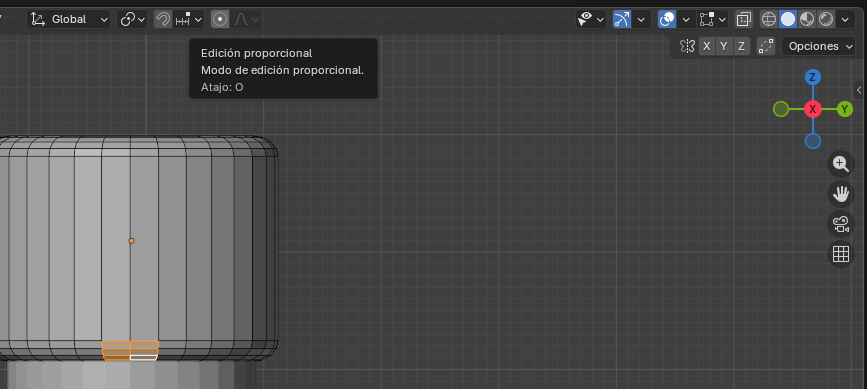The image size is (867, 389).
Task: Toggle viewport overlays display
Action: click(667, 19)
